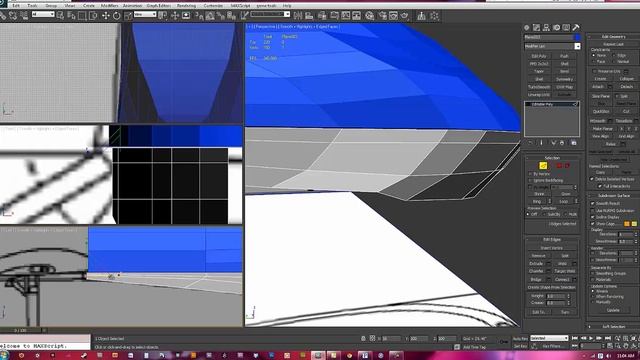Image resolution: width=640 pixels, height=360 pixels.
Task: Collapse the Subdivision Surface rollout
Action: coord(613,196)
